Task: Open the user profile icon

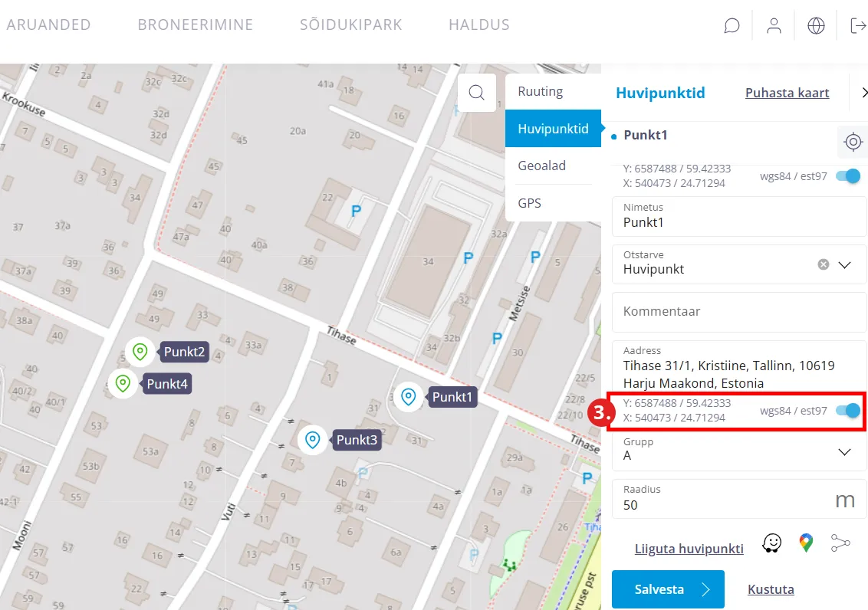Action: [x=774, y=26]
